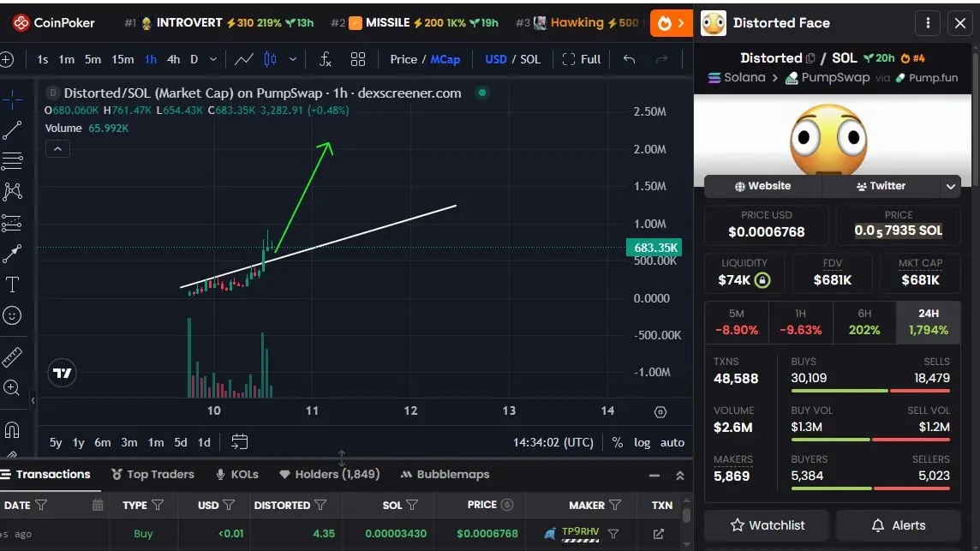Filter transactions by TP9RHV maker
This screenshot has width=980, height=551.
(613, 534)
